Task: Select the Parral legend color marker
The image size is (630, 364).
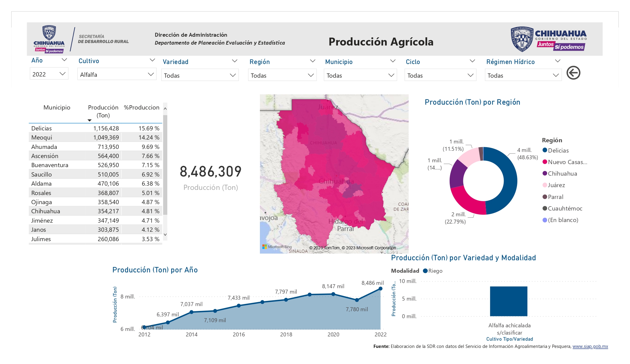Action: point(545,197)
